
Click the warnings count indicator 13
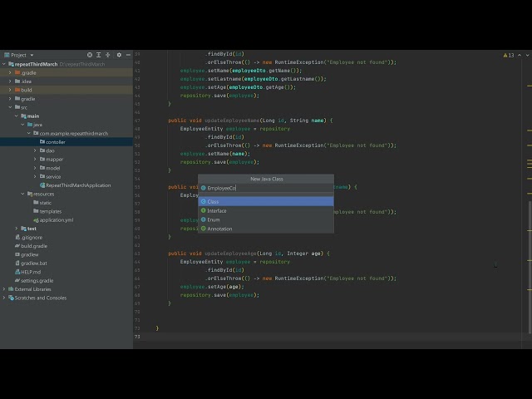509,56
